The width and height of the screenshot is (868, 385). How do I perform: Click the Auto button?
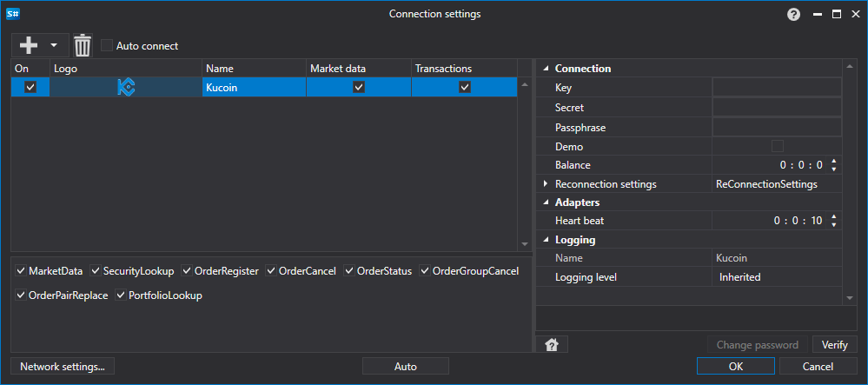pyautogui.click(x=405, y=366)
